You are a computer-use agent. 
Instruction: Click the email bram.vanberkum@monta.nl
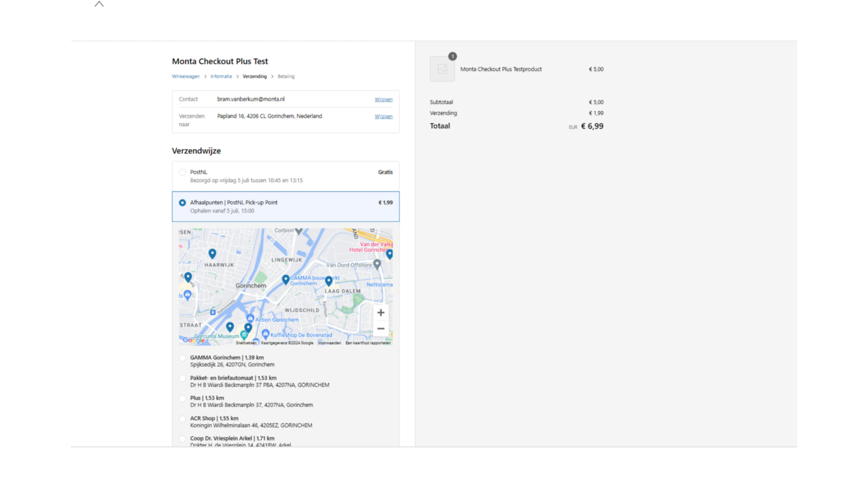tap(251, 99)
